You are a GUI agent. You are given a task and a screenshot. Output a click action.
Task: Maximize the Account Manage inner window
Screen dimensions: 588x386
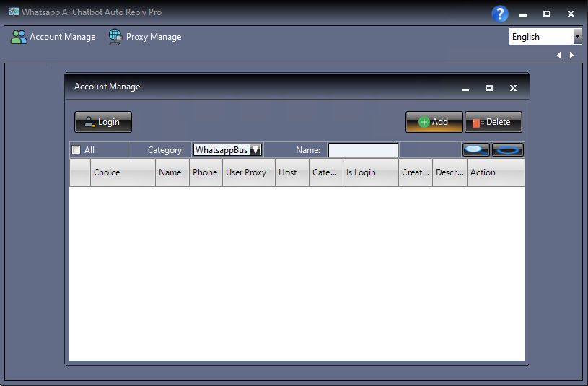(x=489, y=88)
